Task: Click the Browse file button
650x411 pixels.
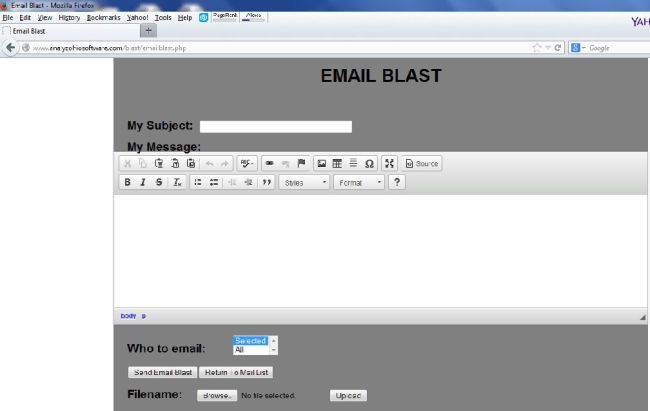Action: 217,396
